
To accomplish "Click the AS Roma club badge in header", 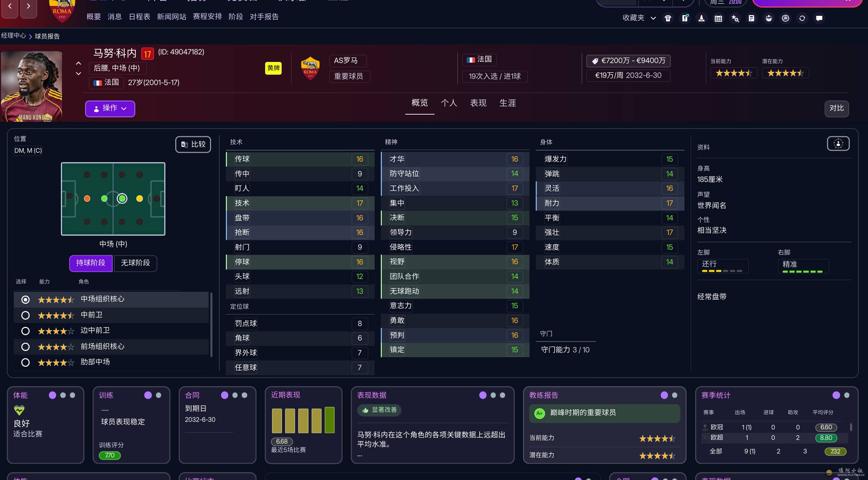I will coord(310,68).
